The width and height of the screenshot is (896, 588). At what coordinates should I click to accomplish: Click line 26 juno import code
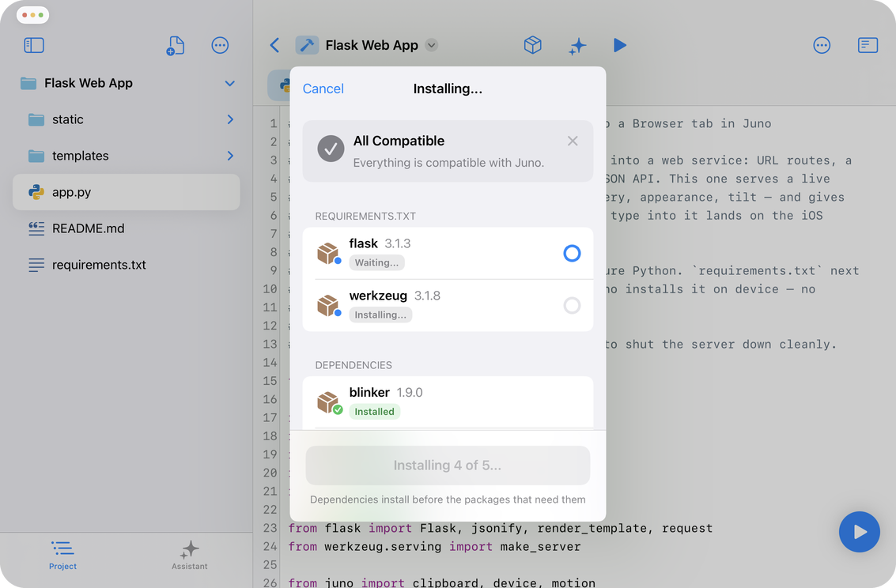[442, 582]
